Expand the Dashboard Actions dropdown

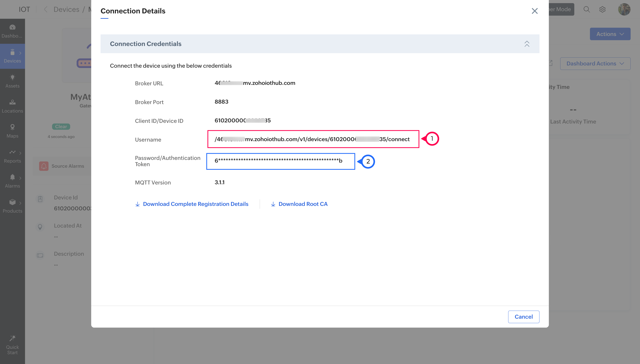pos(595,63)
